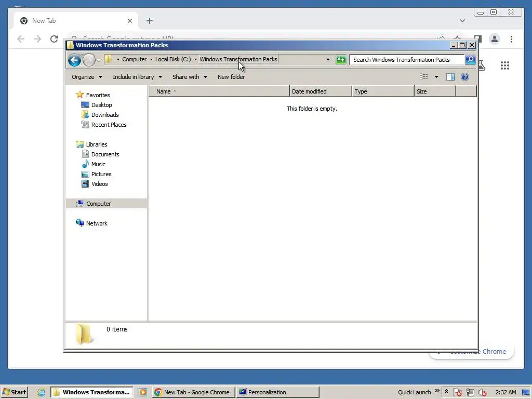This screenshot has width=532, height=399.
Task: Click the Search Windows Transformation Packs field
Action: point(406,60)
